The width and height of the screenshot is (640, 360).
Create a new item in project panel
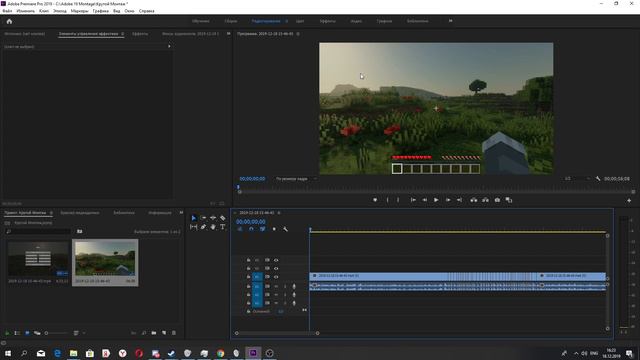point(164,333)
